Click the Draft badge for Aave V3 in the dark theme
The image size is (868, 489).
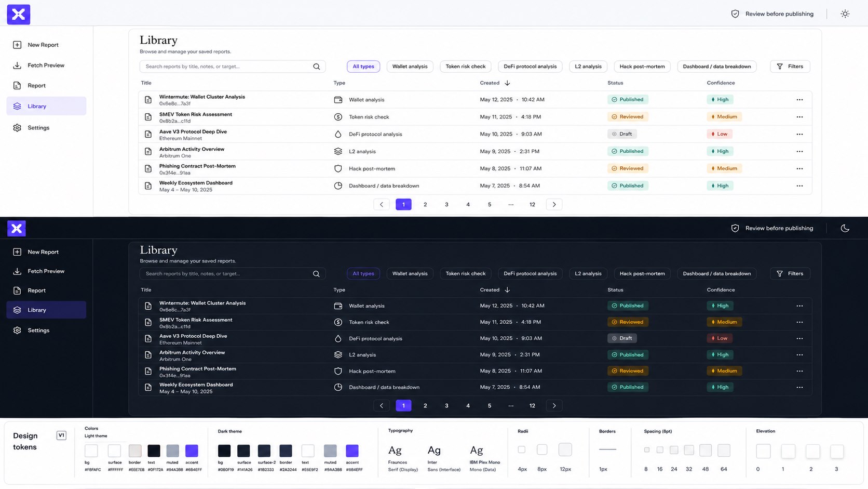pos(622,338)
